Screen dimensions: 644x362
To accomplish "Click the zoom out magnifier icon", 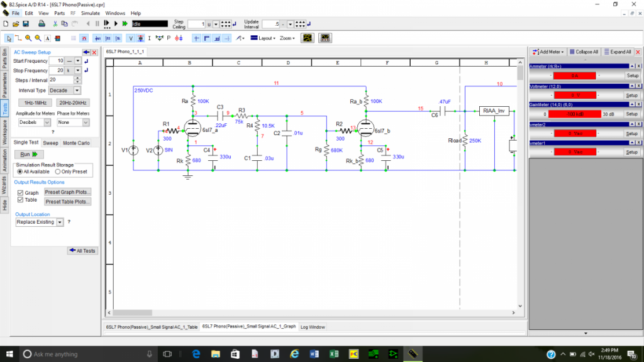I will point(38,38).
